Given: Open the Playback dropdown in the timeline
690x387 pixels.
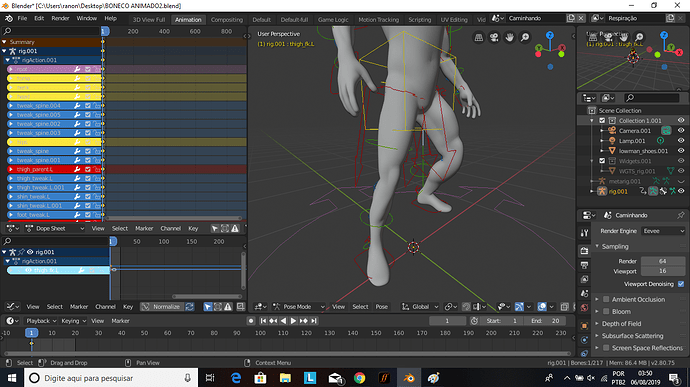Looking at the screenshot, I should [x=41, y=321].
